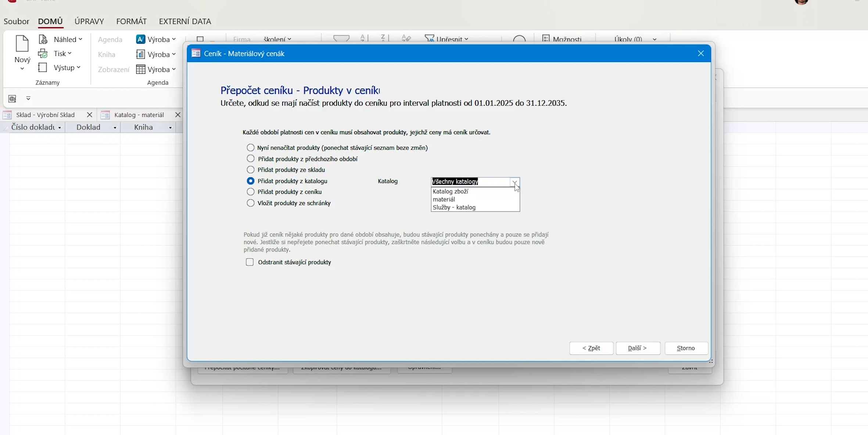Click the Náhled preview icon
This screenshot has width=868, height=435.
(43, 39)
